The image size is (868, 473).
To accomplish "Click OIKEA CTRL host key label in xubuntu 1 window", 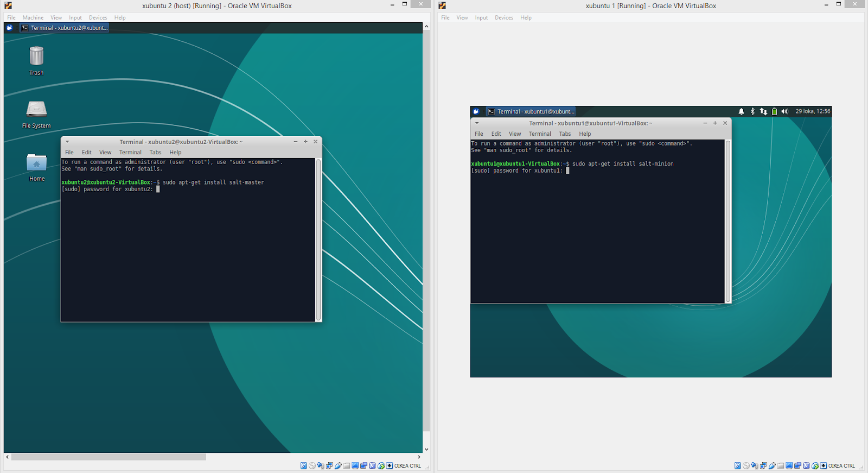I will tap(841, 466).
